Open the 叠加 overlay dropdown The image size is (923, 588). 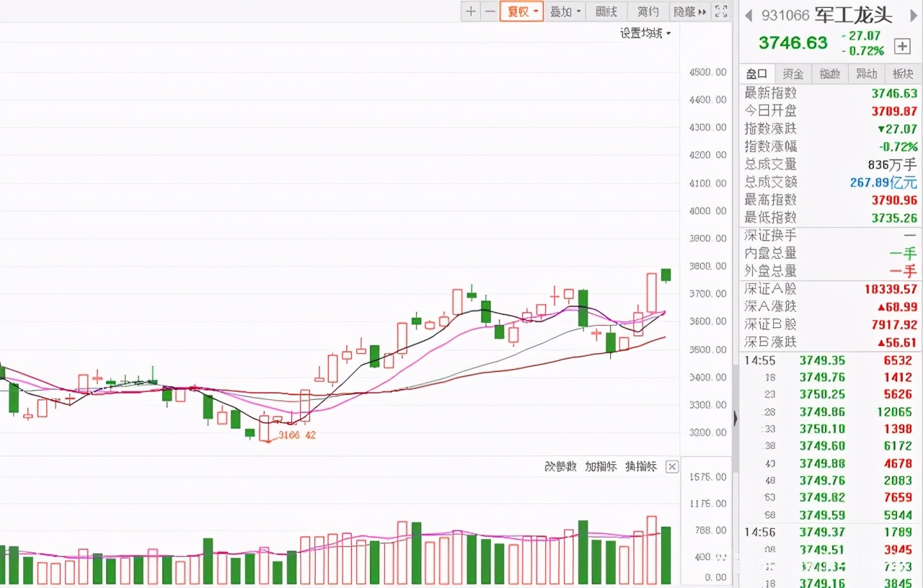coord(565,11)
